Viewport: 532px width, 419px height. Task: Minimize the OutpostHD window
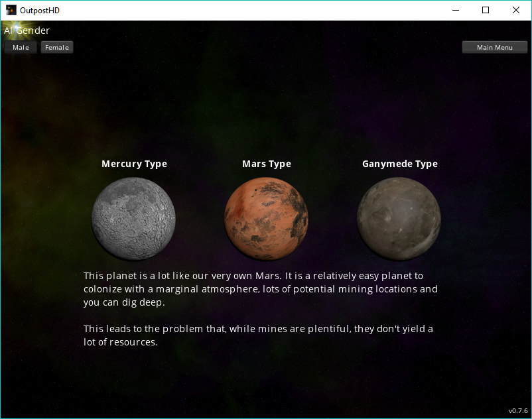click(456, 10)
